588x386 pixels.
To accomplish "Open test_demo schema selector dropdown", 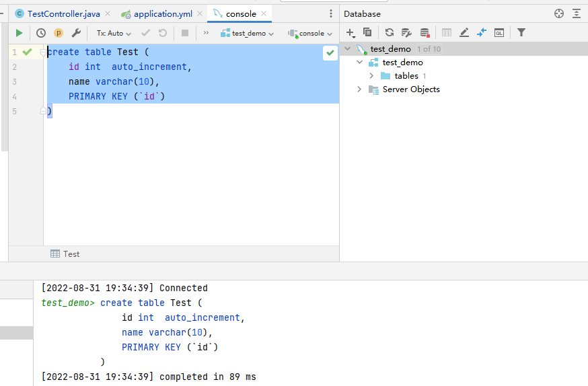I will 247,34.
